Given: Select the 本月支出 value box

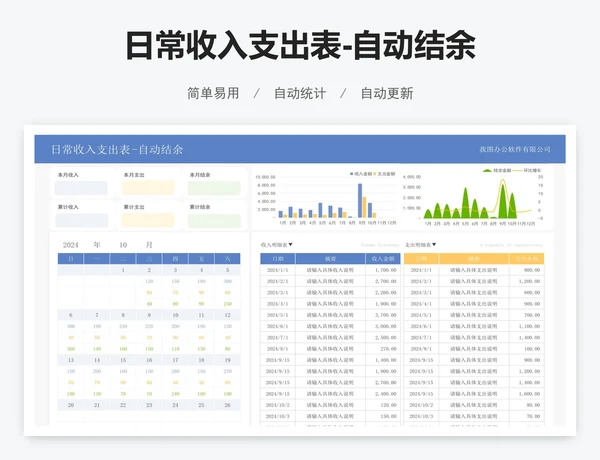Looking at the screenshot, I should 148,188.
